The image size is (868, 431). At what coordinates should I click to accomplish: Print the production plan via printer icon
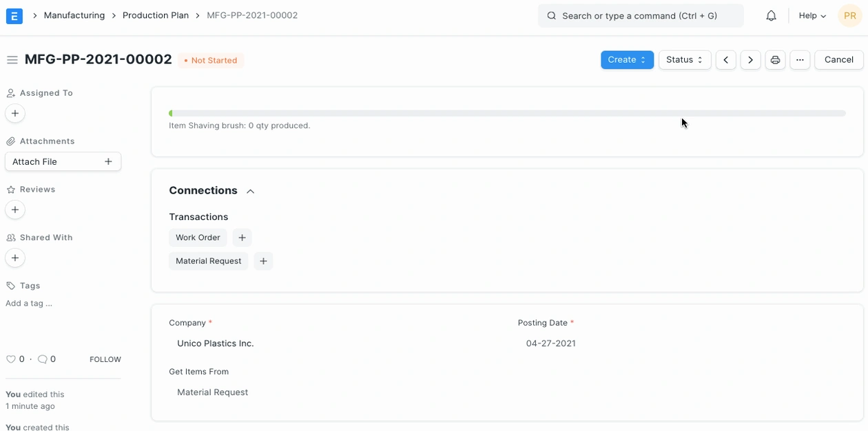pyautogui.click(x=775, y=60)
